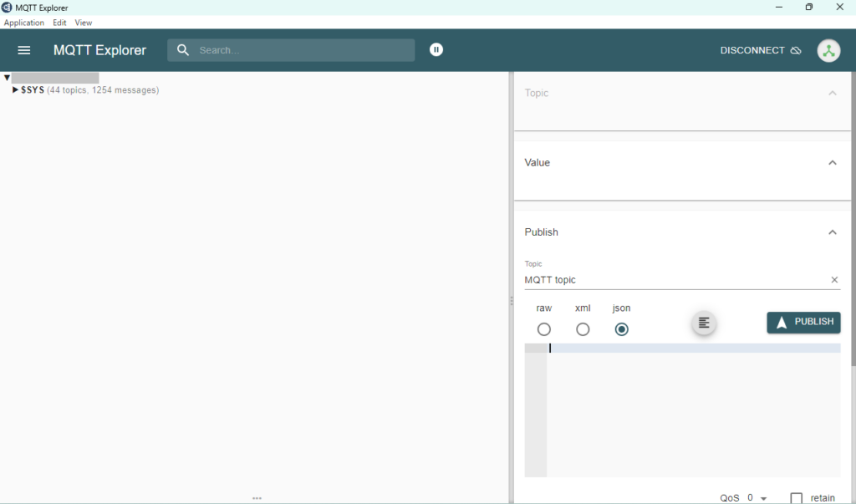Open the green connection avatar icon
This screenshot has height=504, width=856.
[828, 50]
